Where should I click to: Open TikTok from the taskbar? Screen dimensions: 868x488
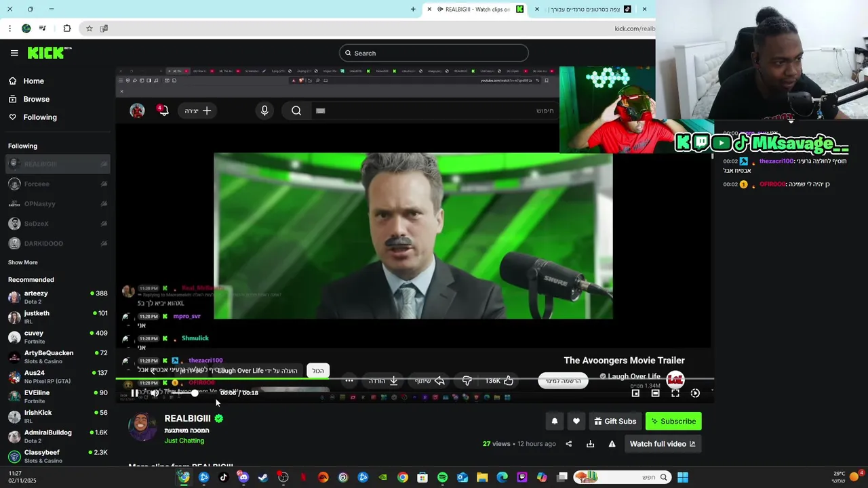click(x=223, y=477)
